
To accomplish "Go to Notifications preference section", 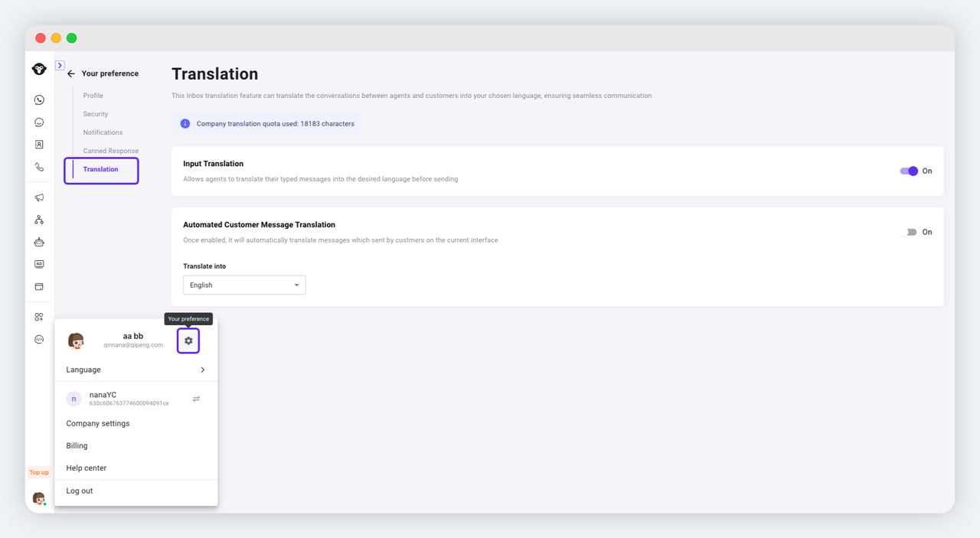I will click(x=103, y=132).
